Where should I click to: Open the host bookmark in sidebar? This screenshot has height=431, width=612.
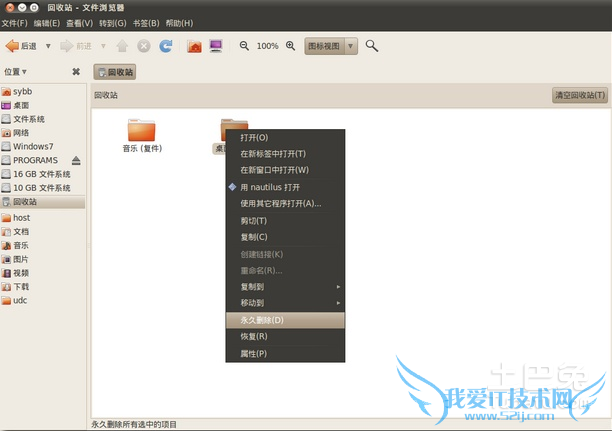(x=43, y=218)
